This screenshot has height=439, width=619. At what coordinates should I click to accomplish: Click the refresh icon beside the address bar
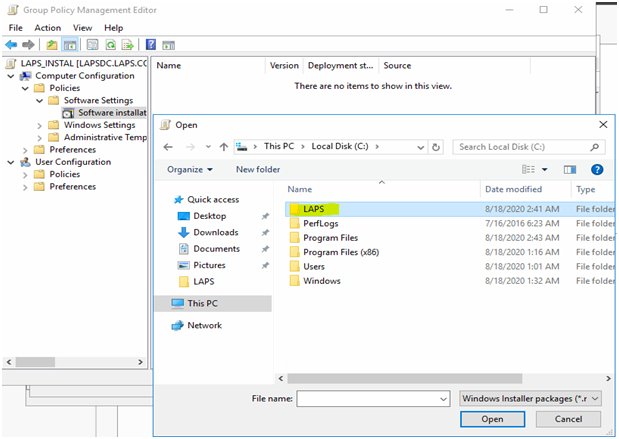click(436, 147)
